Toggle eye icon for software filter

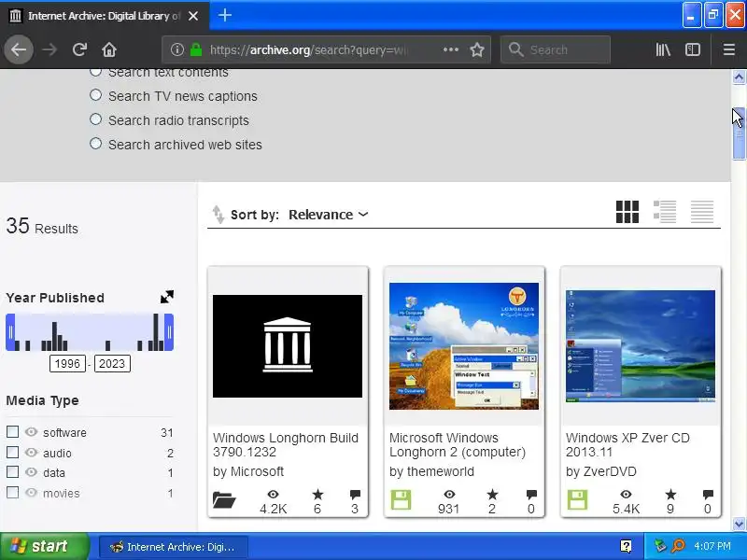[32, 432]
